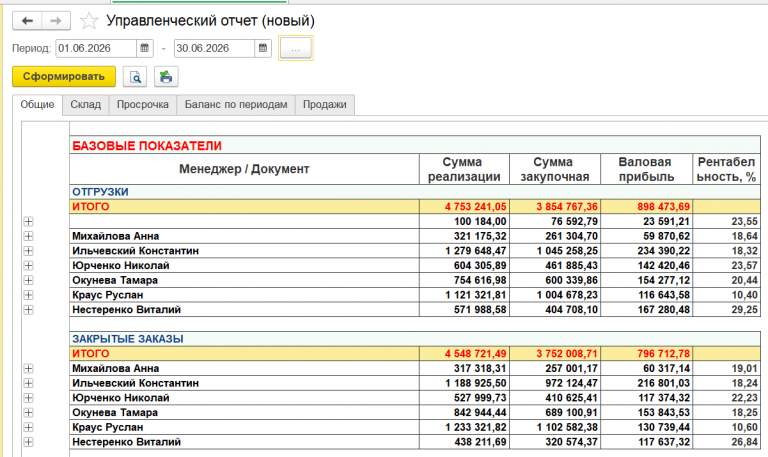Select the ЗАКРЫТЫЕ ЗАКАЗЫ section title
This screenshot has height=457, width=768.
tap(128, 339)
